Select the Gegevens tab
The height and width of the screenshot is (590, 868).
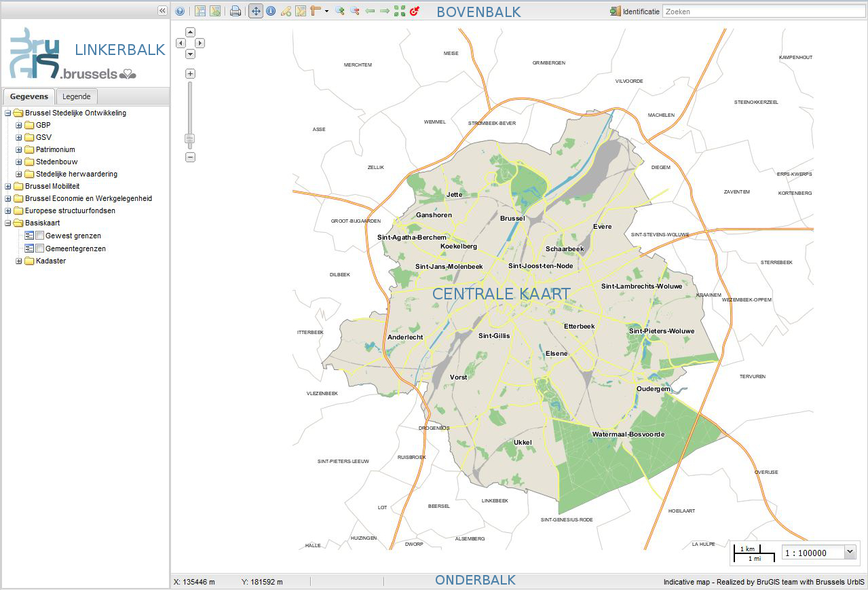(29, 96)
